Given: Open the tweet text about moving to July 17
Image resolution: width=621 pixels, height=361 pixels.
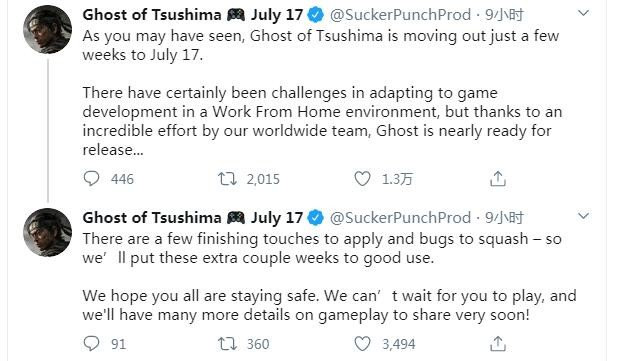Looking at the screenshot, I should [x=321, y=45].
